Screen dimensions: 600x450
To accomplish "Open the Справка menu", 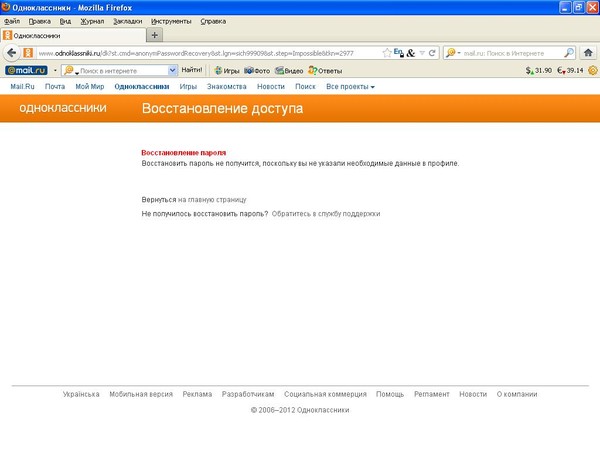I will (213, 21).
